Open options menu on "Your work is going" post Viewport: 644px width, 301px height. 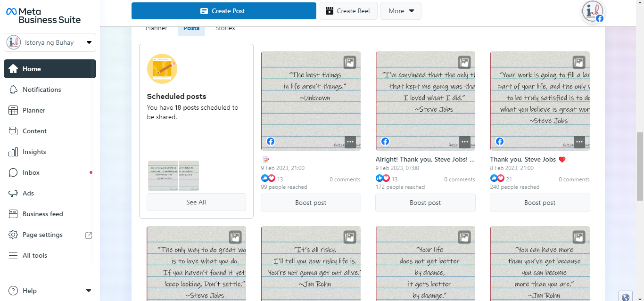click(579, 142)
